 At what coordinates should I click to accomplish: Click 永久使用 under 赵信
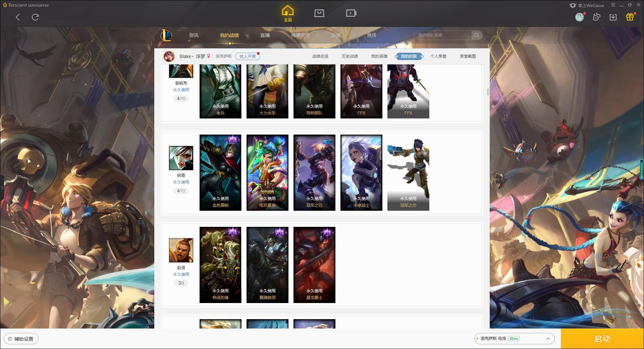[181, 275]
